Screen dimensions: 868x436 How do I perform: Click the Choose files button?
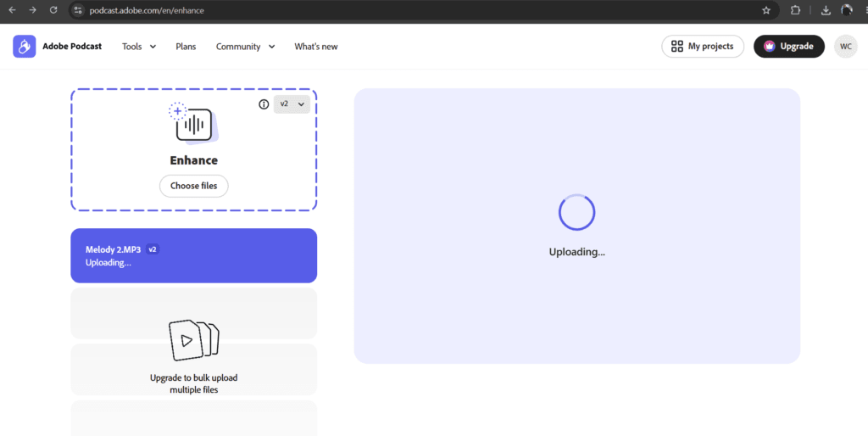(x=194, y=186)
